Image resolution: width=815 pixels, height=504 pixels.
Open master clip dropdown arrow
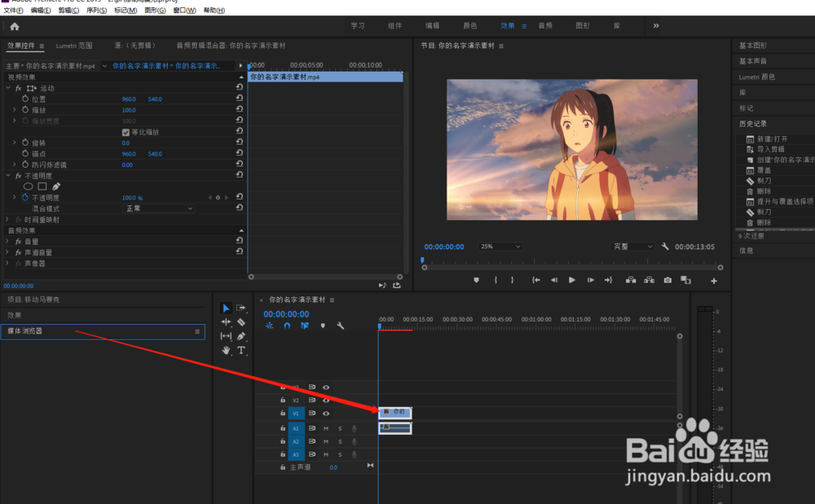tap(104, 66)
